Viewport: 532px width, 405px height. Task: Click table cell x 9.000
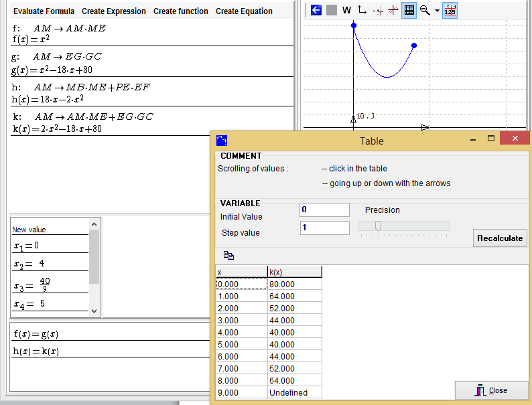pos(242,392)
